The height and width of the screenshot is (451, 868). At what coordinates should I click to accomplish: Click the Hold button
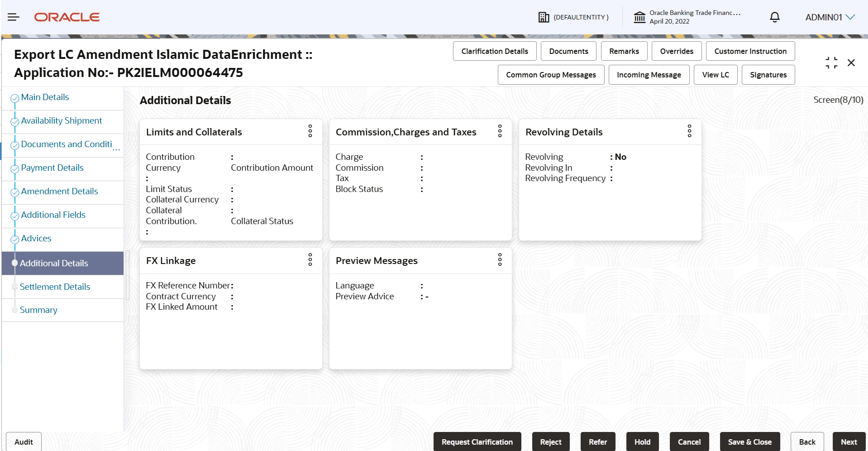(x=643, y=442)
